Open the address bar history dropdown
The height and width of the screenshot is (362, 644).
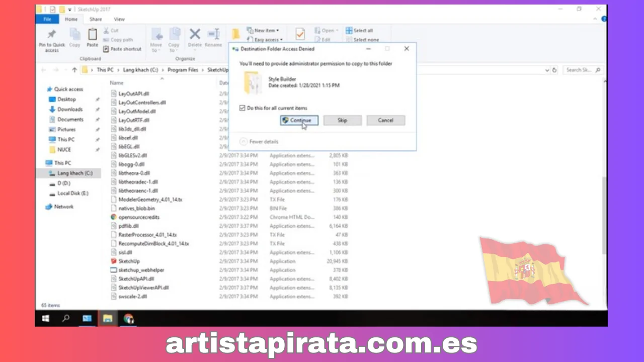tap(547, 70)
